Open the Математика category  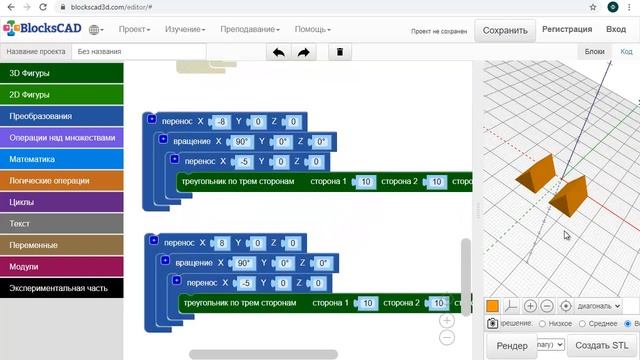point(62,159)
